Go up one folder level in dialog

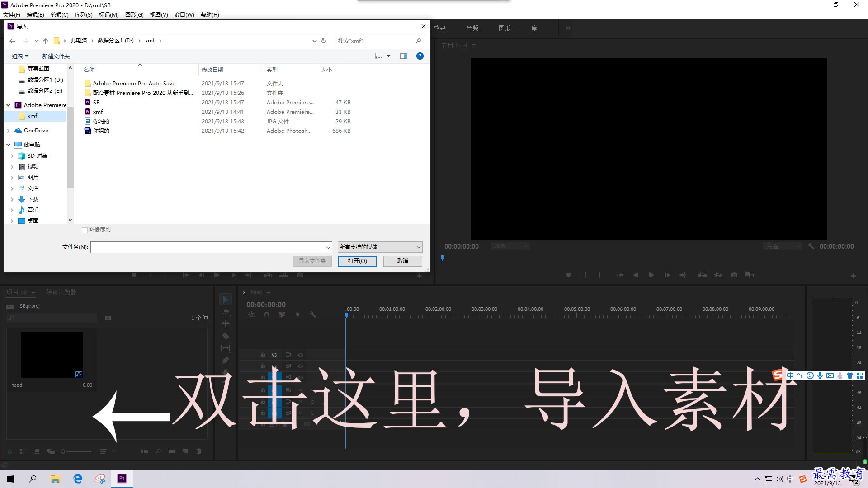point(46,41)
